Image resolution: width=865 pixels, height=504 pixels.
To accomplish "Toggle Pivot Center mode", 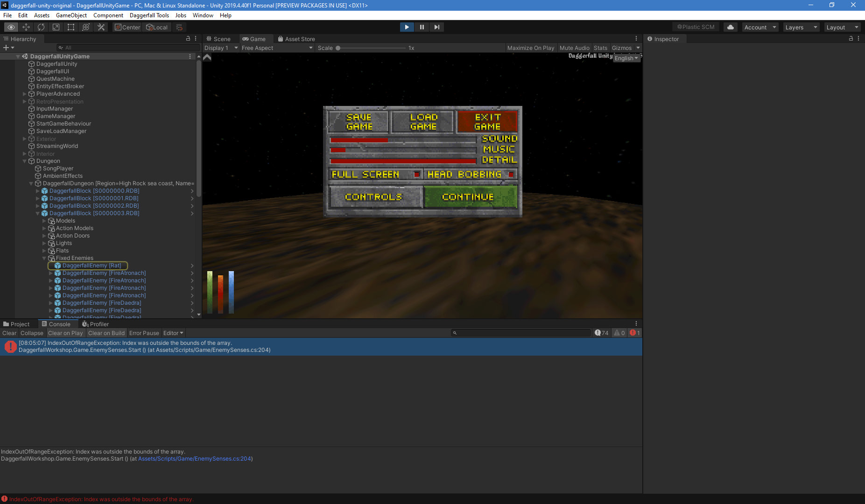I will 127,27.
